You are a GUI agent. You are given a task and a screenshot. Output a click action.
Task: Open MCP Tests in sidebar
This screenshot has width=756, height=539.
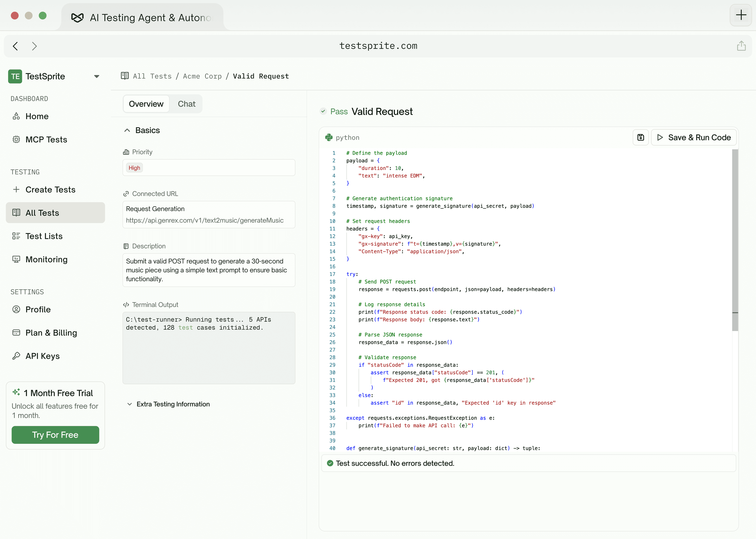pyautogui.click(x=55, y=139)
